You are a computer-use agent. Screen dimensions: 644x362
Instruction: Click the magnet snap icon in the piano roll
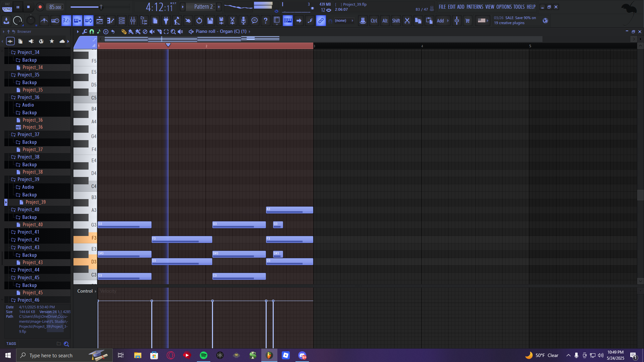tap(92, 32)
